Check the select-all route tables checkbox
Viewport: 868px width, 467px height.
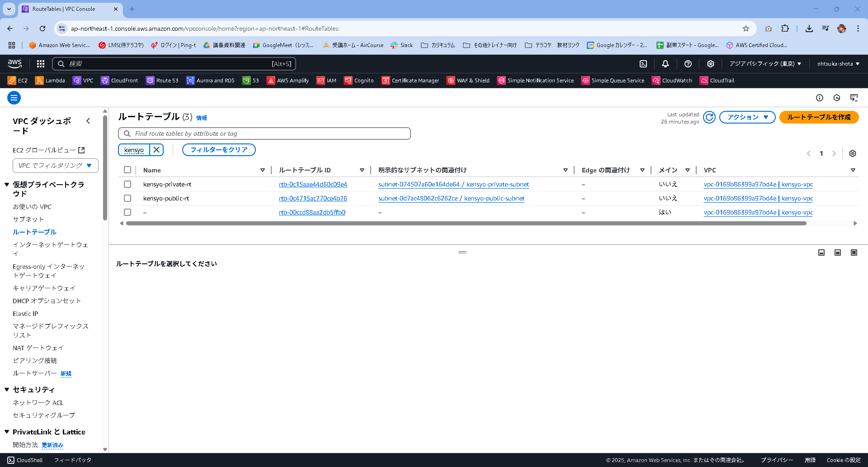tap(127, 170)
